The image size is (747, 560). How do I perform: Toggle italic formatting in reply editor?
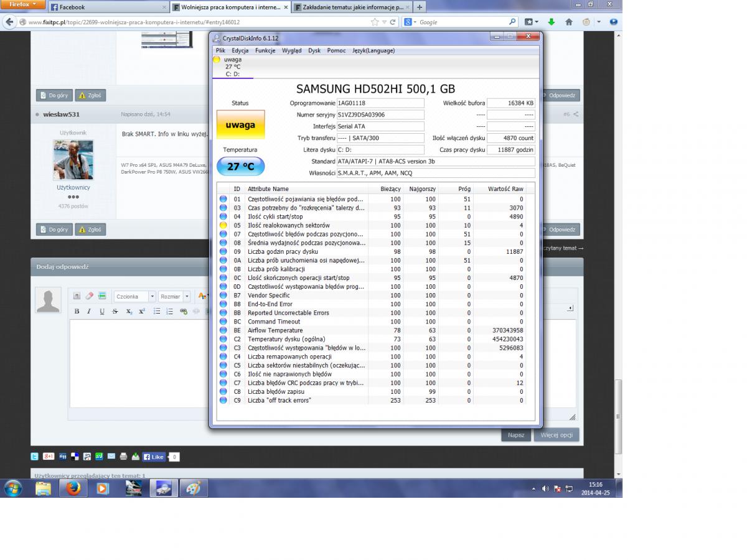[89, 311]
